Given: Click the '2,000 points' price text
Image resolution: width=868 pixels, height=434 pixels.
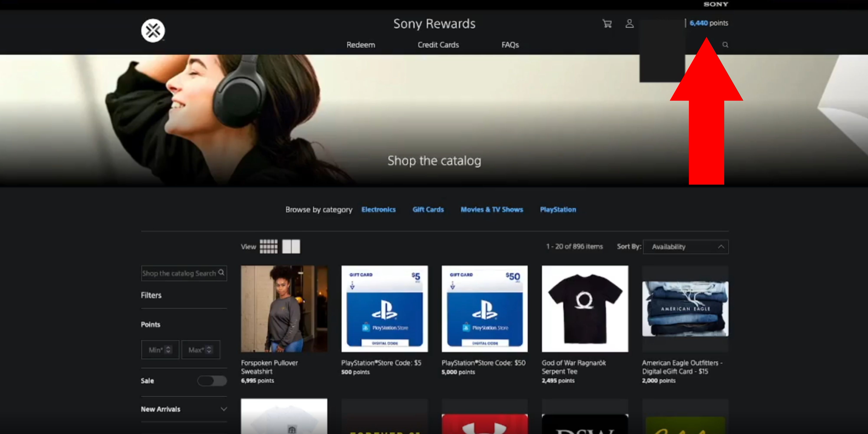Looking at the screenshot, I should [659, 380].
